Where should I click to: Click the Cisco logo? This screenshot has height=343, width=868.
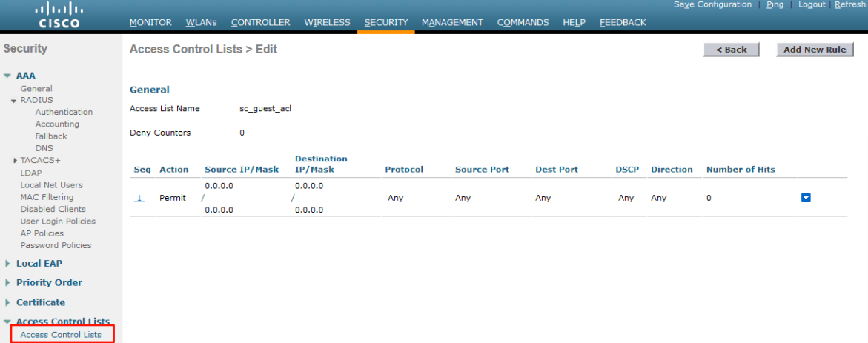coord(59,15)
